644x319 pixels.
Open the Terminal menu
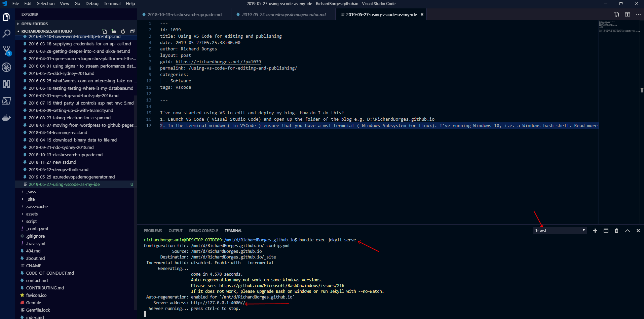tap(112, 3)
